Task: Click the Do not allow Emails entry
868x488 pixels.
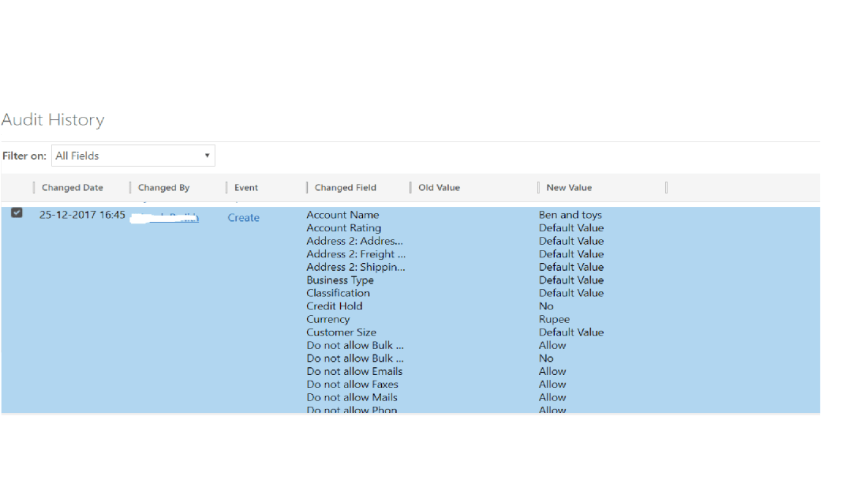Action: [354, 371]
